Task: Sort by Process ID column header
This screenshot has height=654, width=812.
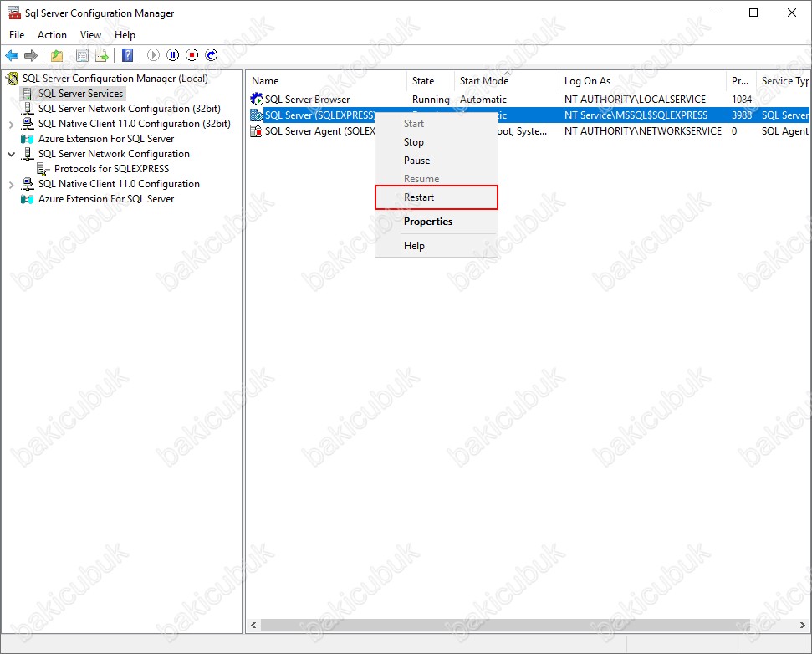Action: pyautogui.click(x=742, y=81)
